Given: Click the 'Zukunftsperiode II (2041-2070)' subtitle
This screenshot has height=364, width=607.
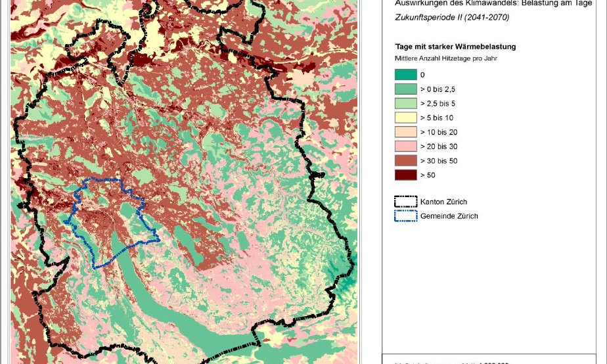Looking at the screenshot, I should (451, 18).
